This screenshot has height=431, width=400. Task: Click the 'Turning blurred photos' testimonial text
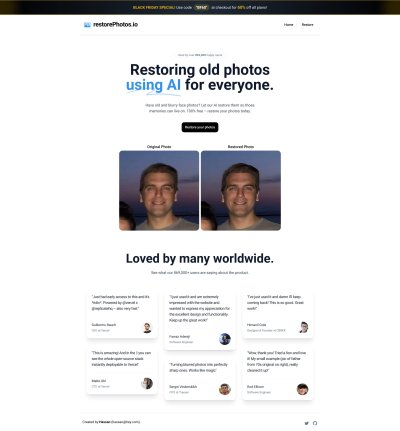(x=198, y=367)
